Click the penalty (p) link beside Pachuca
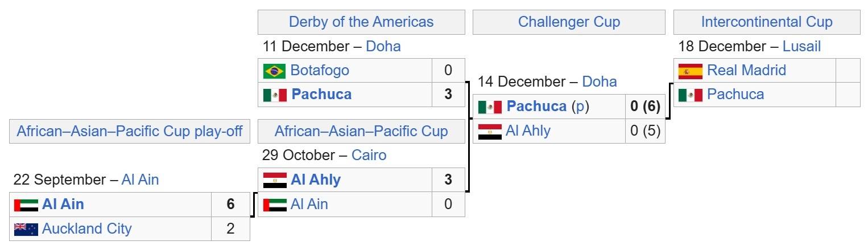 [x=580, y=107]
